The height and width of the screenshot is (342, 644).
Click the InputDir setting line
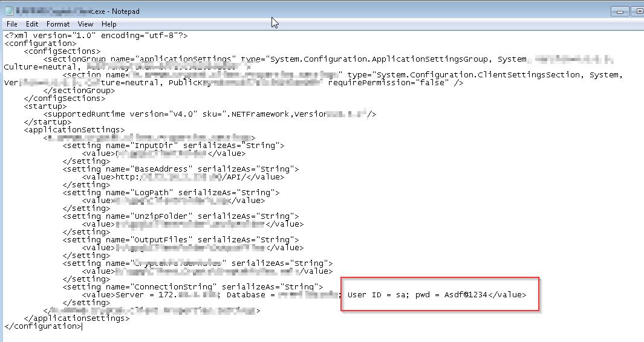point(173,146)
